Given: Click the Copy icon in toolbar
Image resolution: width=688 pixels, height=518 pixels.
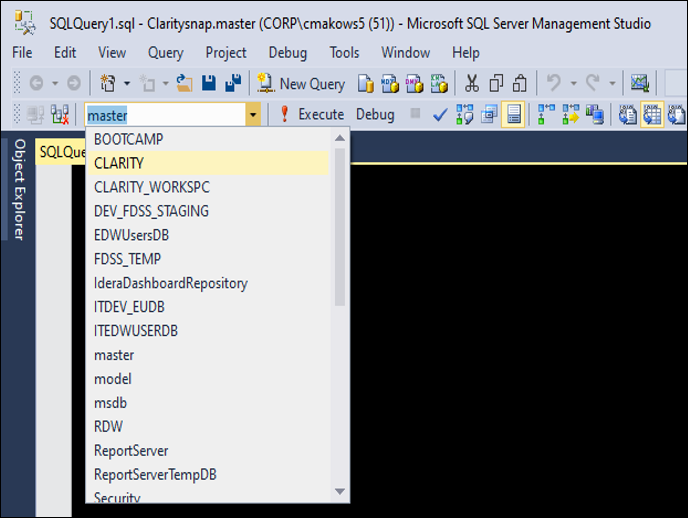Looking at the screenshot, I should coord(495,84).
